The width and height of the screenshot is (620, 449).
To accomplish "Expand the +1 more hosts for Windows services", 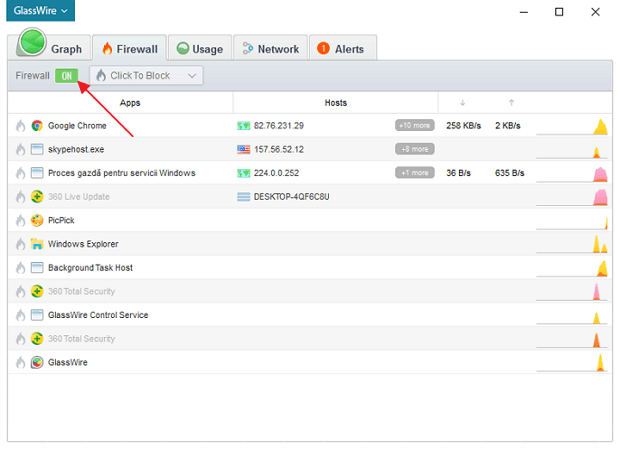I will pos(414,173).
